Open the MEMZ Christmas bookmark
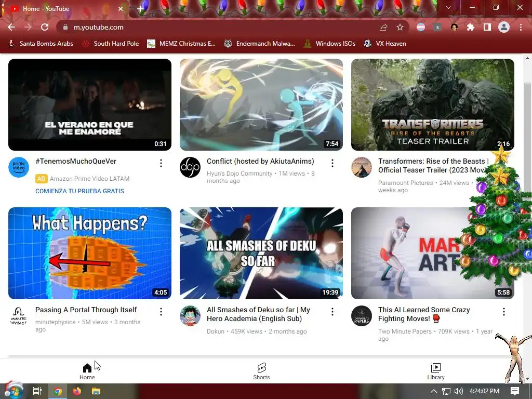532x399 pixels. [181, 44]
